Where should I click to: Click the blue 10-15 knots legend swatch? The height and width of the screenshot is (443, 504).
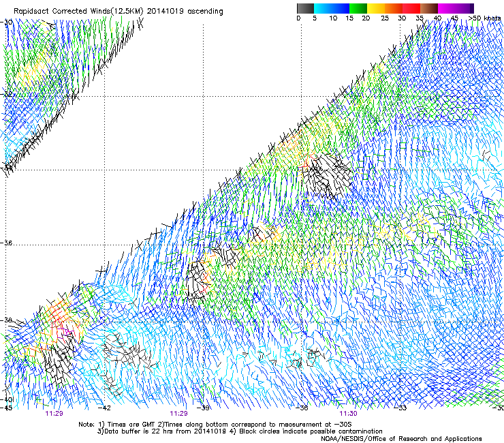tap(341, 8)
